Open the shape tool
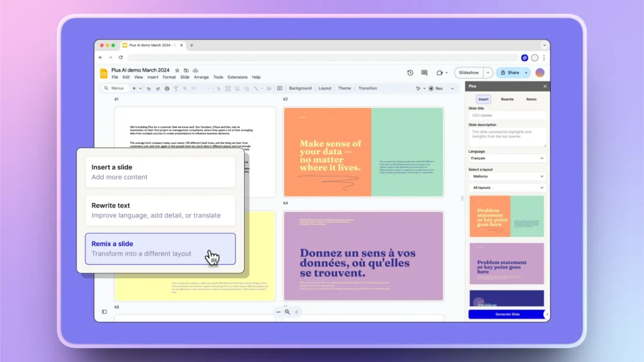The image size is (644, 362). pos(247,89)
